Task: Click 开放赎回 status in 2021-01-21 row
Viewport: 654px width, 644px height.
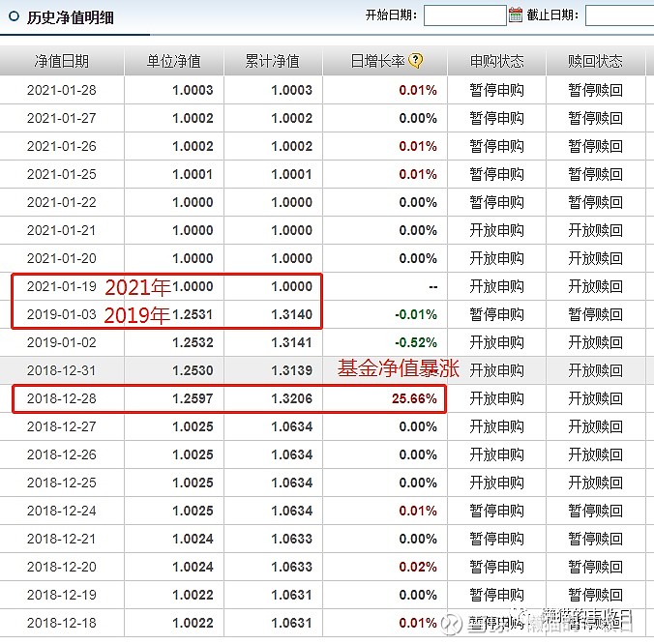Action: pyautogui.click(x=595, y=230)
